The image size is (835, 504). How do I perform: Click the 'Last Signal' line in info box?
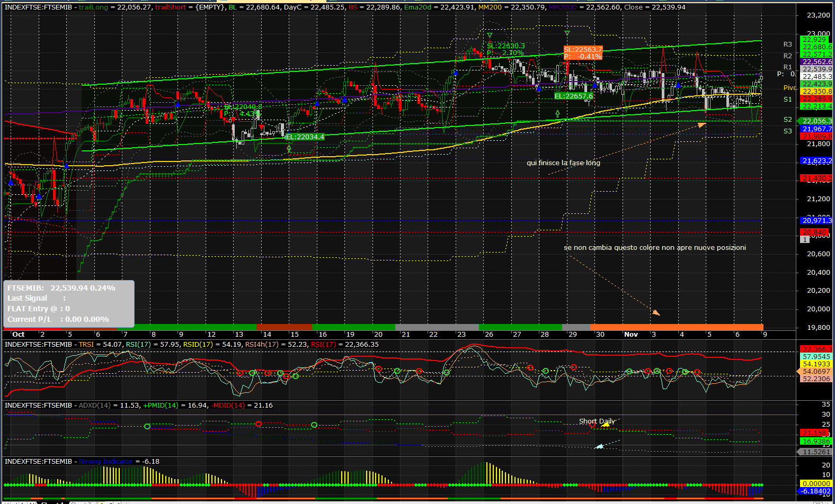pyautogui.click(x=37, y=298)
